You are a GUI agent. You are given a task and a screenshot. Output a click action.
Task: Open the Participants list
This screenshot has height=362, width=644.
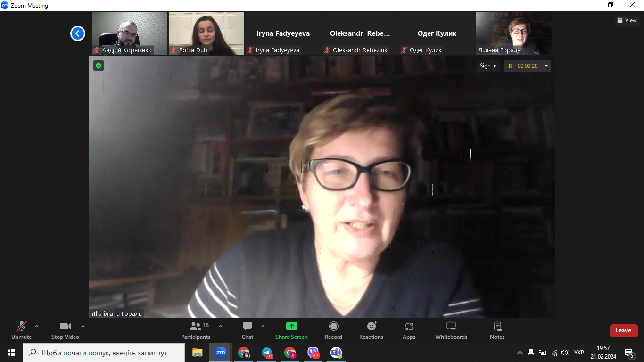coord(196,330)
